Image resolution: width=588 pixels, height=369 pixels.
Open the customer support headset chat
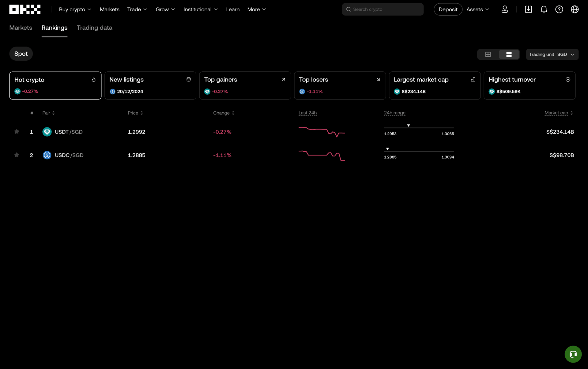coord(573,354)
